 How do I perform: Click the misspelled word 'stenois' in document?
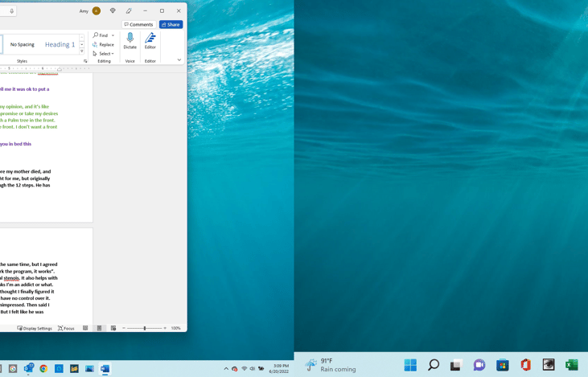(x=11, y=278)
